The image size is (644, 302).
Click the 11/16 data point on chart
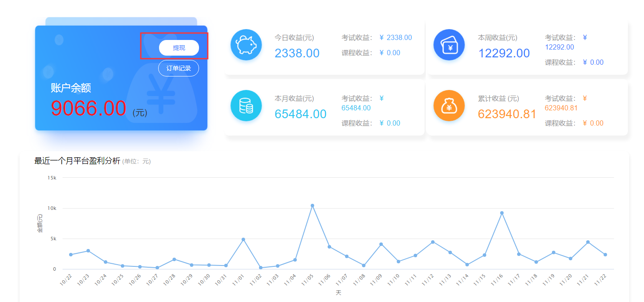[502, 213]
